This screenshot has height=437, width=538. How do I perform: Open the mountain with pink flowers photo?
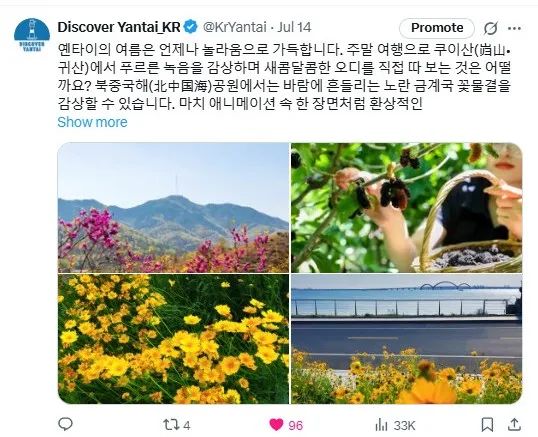click(x=173, y=207)
